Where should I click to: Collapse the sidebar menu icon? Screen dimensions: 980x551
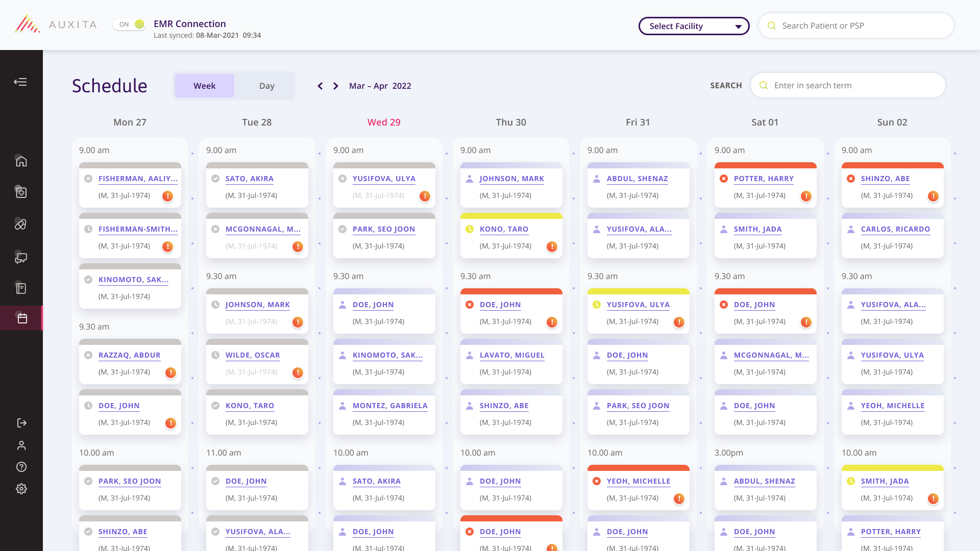20,82
